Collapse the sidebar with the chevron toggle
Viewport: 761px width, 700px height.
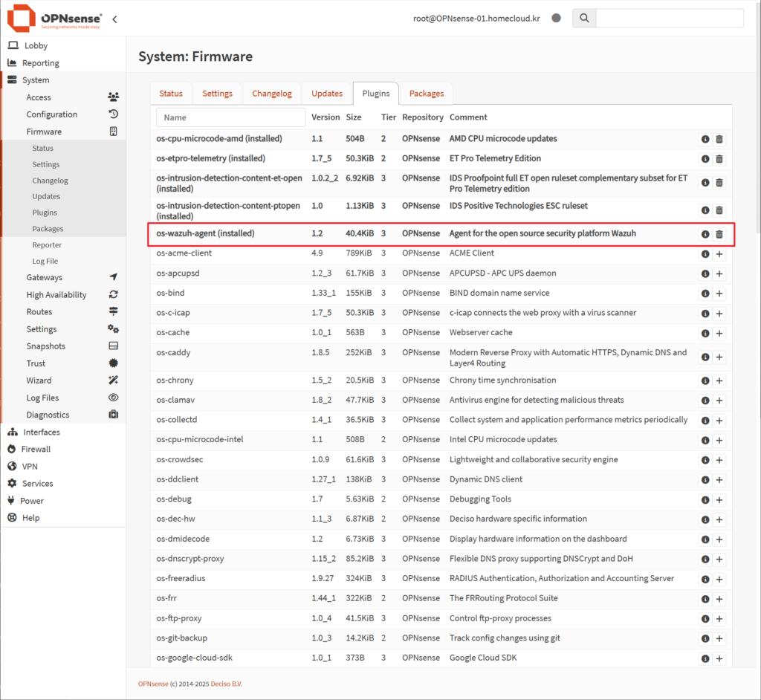coord(114,19)
